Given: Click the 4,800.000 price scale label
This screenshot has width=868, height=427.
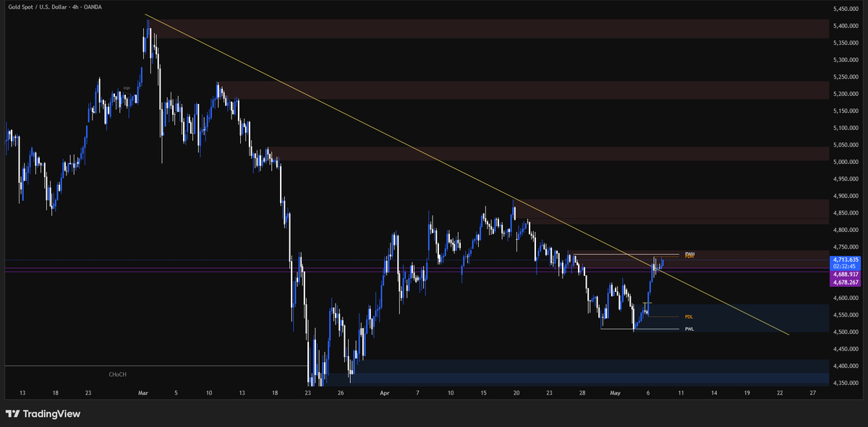Looking at the screenshot, I should (x=846, y=230).
